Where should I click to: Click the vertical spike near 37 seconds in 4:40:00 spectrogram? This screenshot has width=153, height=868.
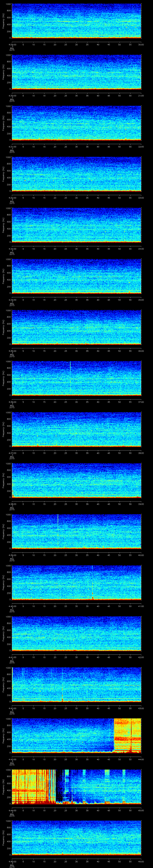92,582
